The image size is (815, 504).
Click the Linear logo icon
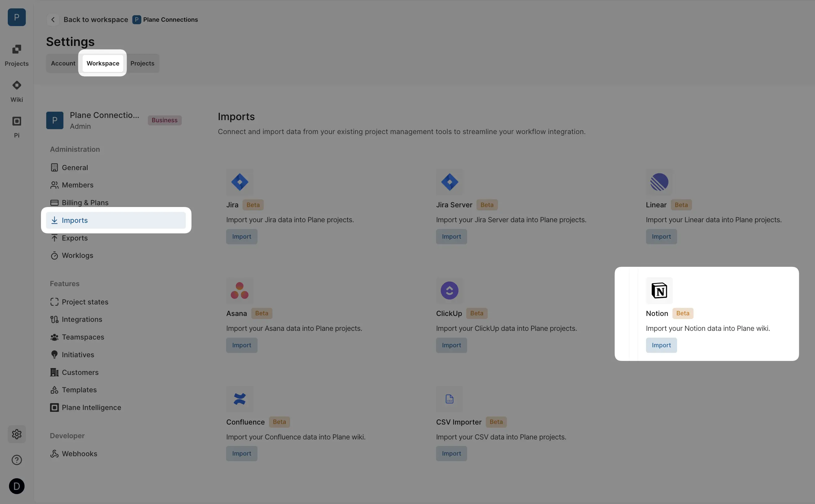659,182
